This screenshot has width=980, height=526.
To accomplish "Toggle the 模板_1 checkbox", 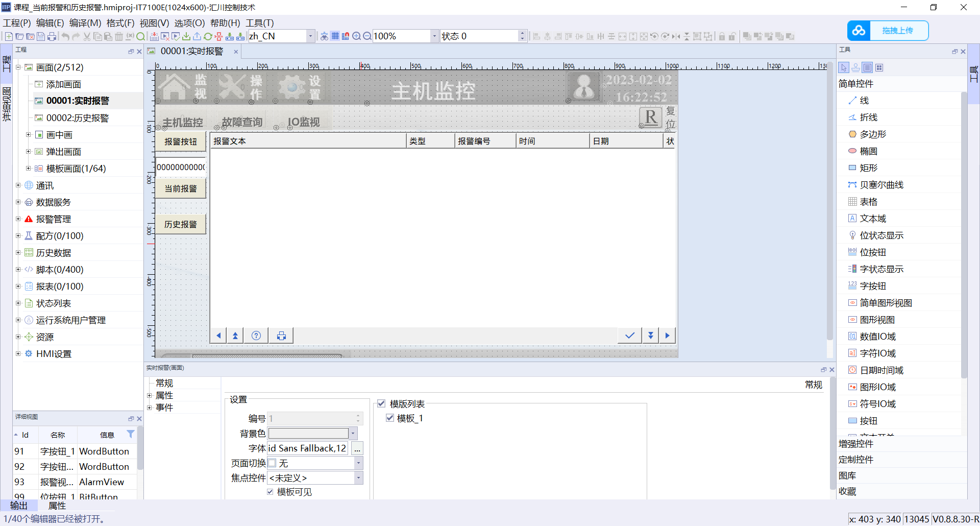I will [x=390, y=418].
